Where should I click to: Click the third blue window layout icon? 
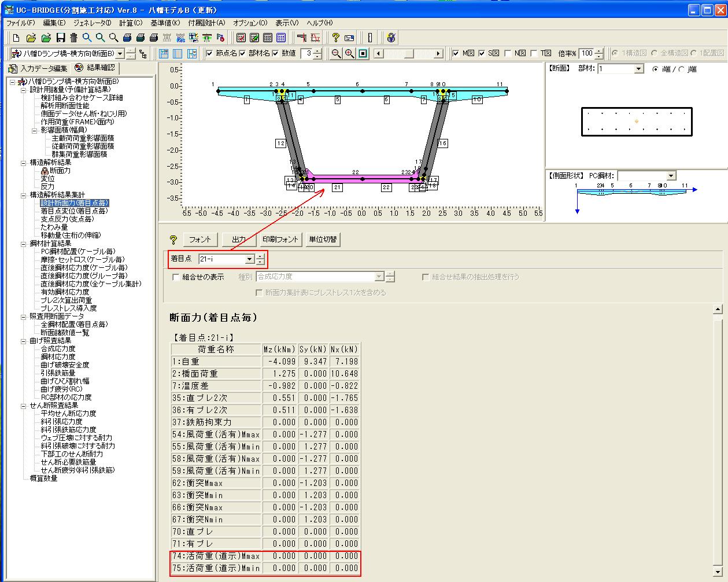[193, 54]
